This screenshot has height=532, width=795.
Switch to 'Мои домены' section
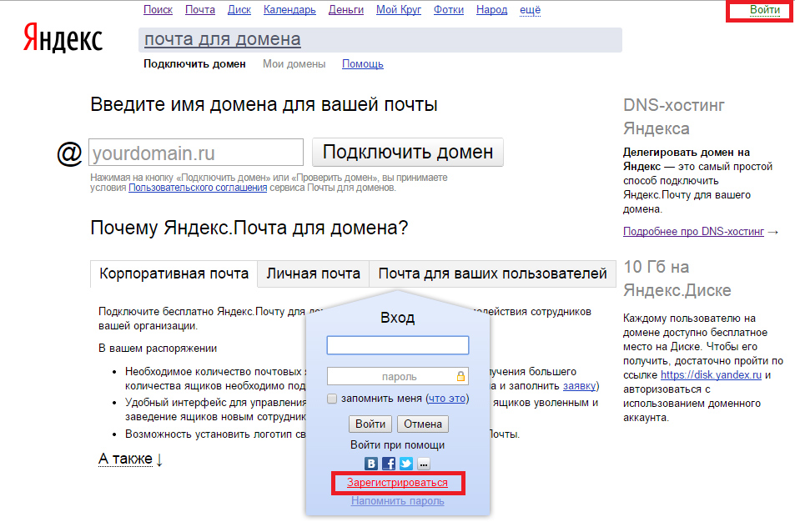[294, 64]
